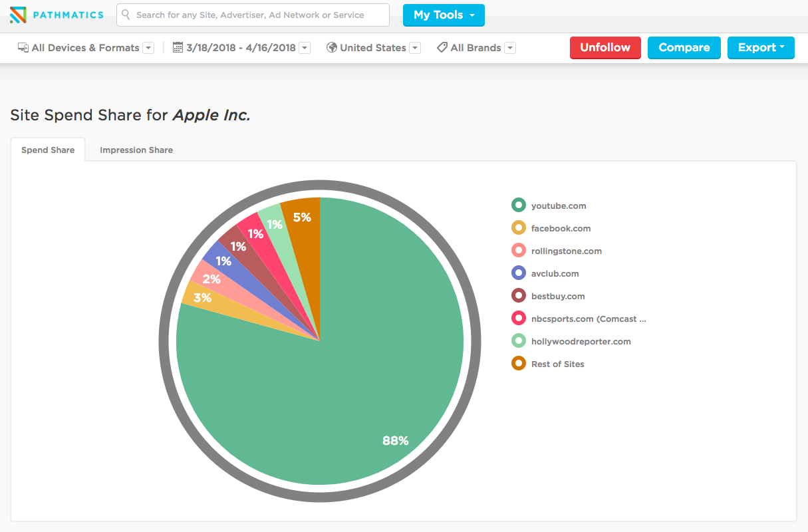Click the Rest of Sites legend marker

[x=518, y=363]
